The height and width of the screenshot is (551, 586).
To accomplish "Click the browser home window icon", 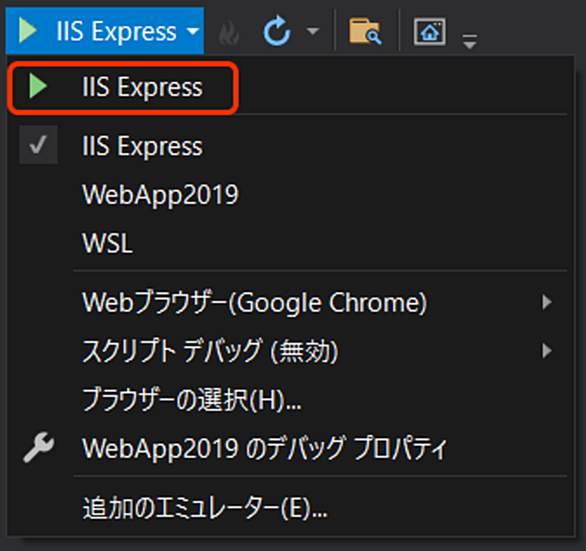I will [430, 31].
